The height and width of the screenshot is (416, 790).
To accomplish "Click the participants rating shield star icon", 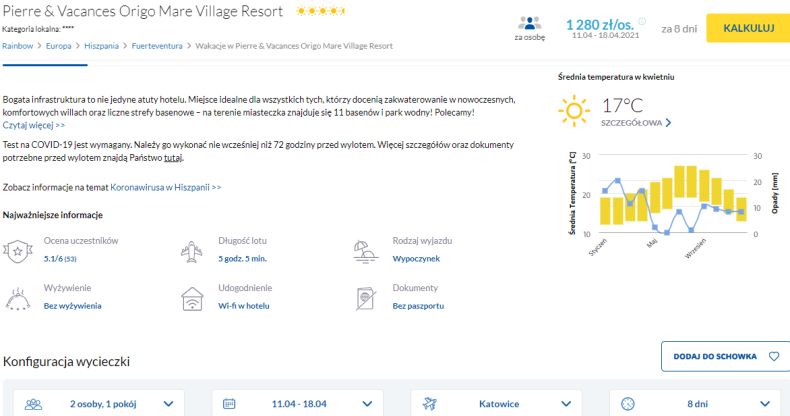I will 18,251.
